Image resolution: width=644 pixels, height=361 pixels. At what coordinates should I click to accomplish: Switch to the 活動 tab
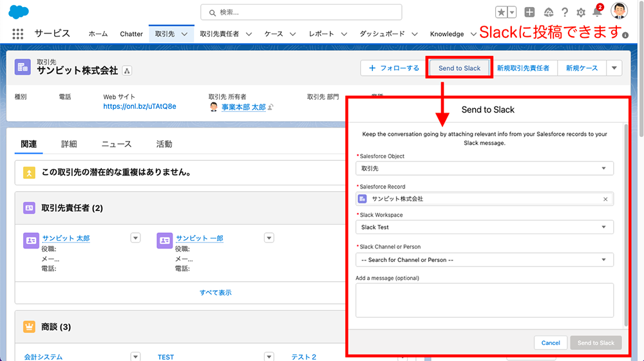[x=164, y=144]
